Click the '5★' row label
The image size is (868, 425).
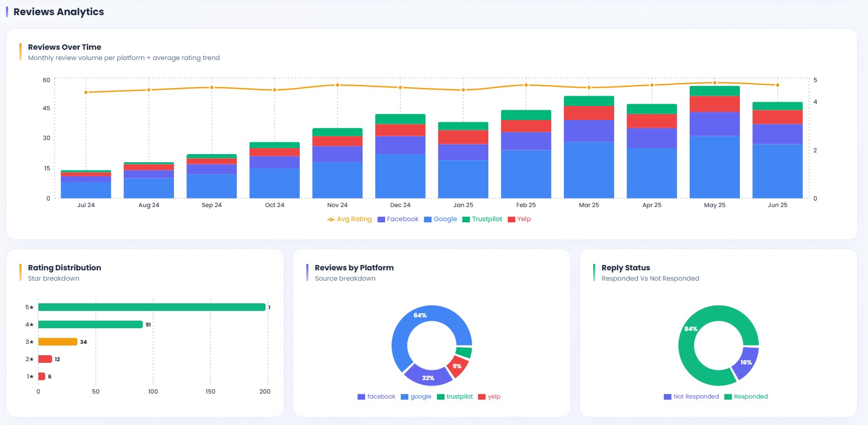[29, 307]
